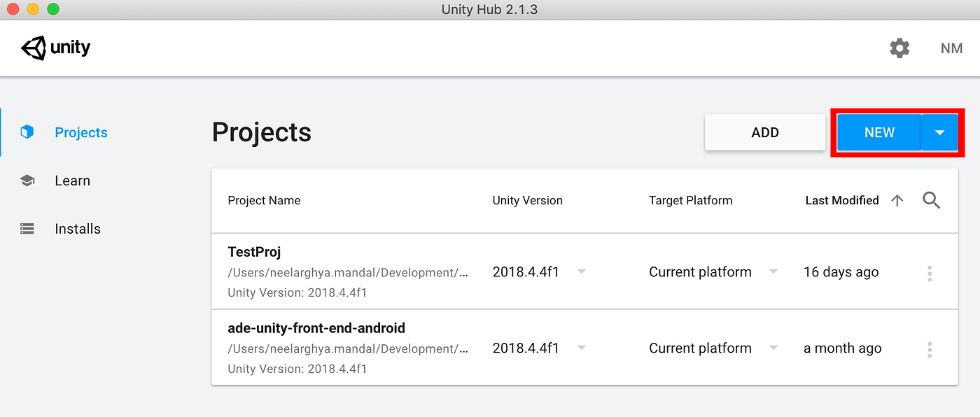980x417 pixels.
Task: Open options menu for ade-unity-front-end-android
Action: click(x=930, y=348)
